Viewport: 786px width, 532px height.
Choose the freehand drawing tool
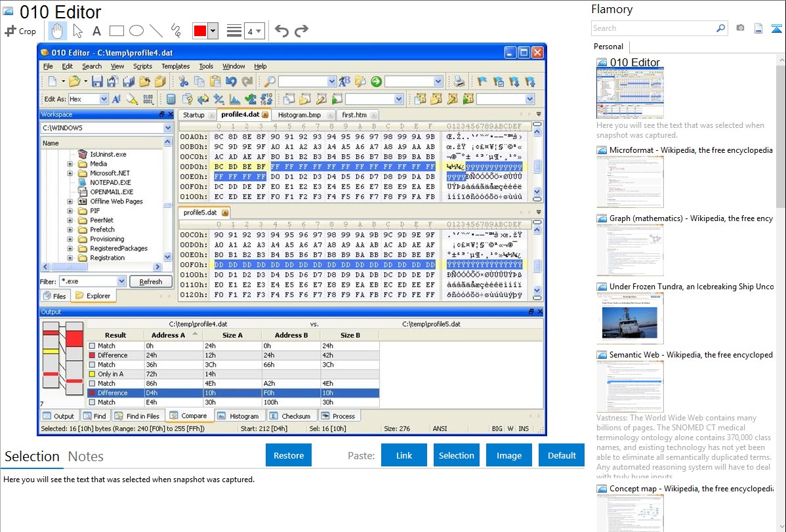(x=176, y=31)
